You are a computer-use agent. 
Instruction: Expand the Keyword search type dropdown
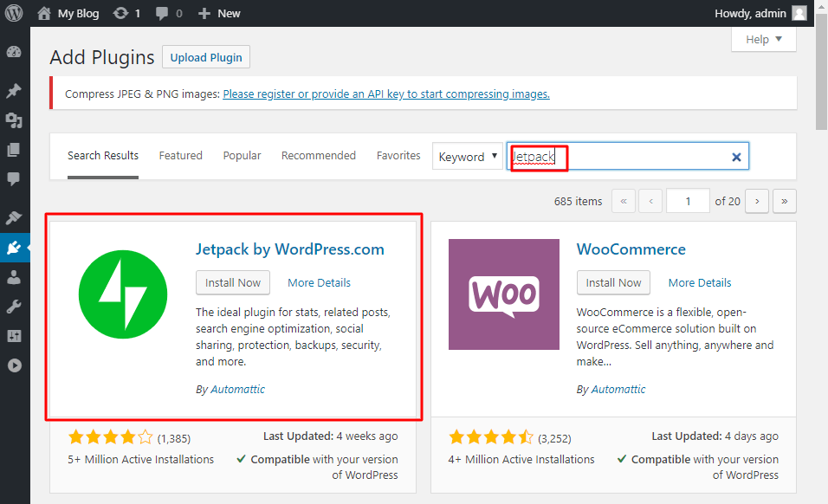coord(467,156)
